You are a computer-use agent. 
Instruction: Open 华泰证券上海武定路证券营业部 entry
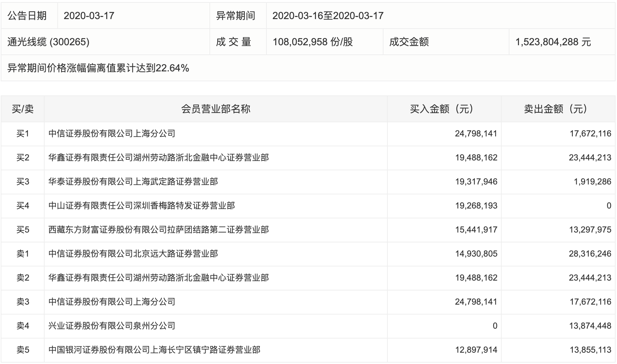tap(133, 182)
